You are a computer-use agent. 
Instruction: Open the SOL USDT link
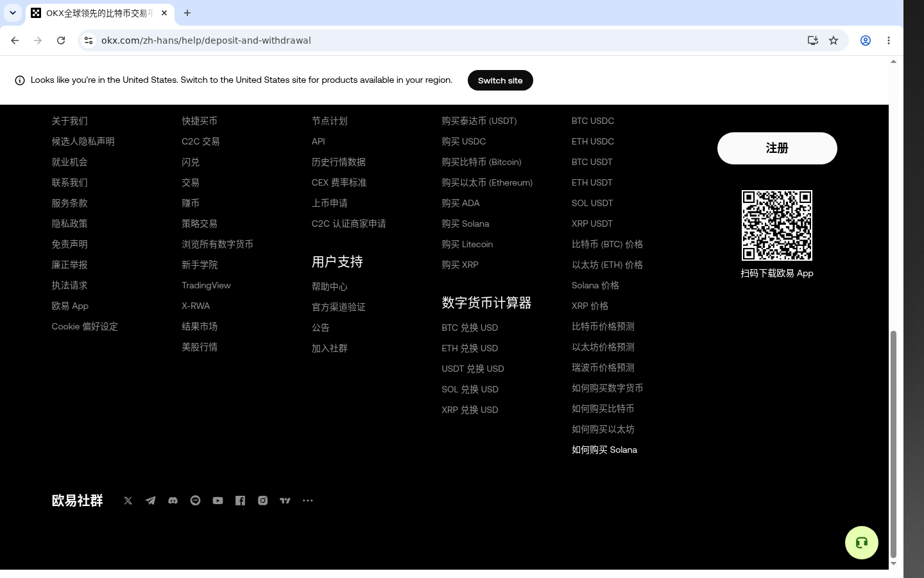592,203
